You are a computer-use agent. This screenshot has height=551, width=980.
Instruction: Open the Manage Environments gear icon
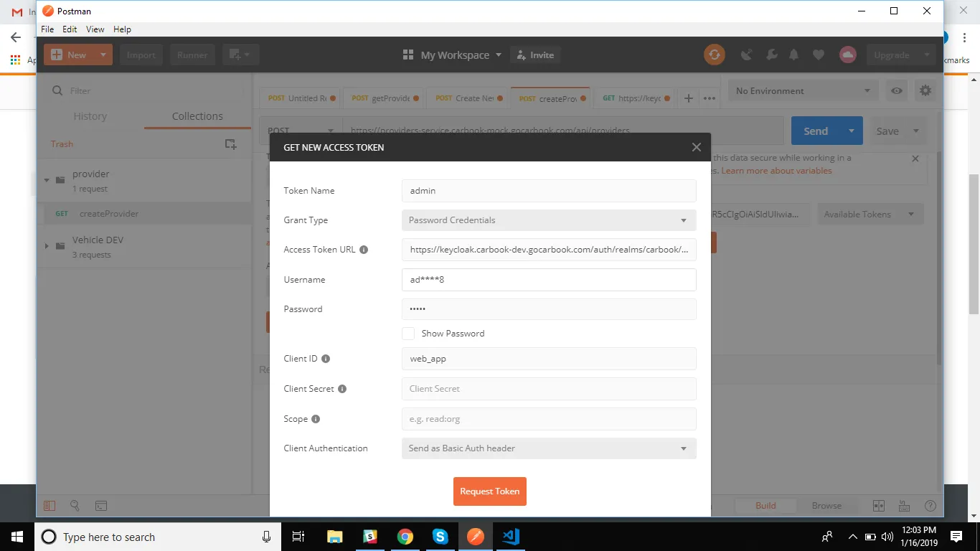tap(925, 91)
